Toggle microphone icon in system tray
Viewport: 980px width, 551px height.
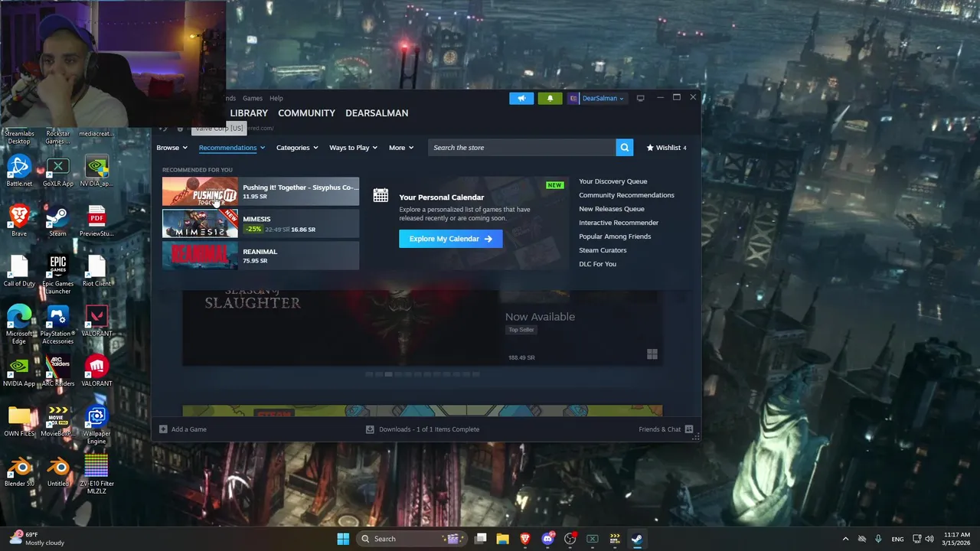point(878,539)
